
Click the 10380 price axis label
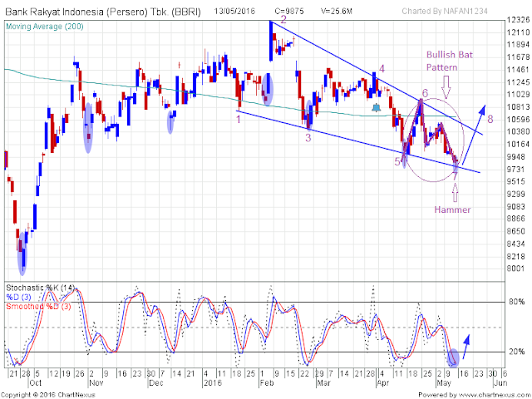point(519,132)
